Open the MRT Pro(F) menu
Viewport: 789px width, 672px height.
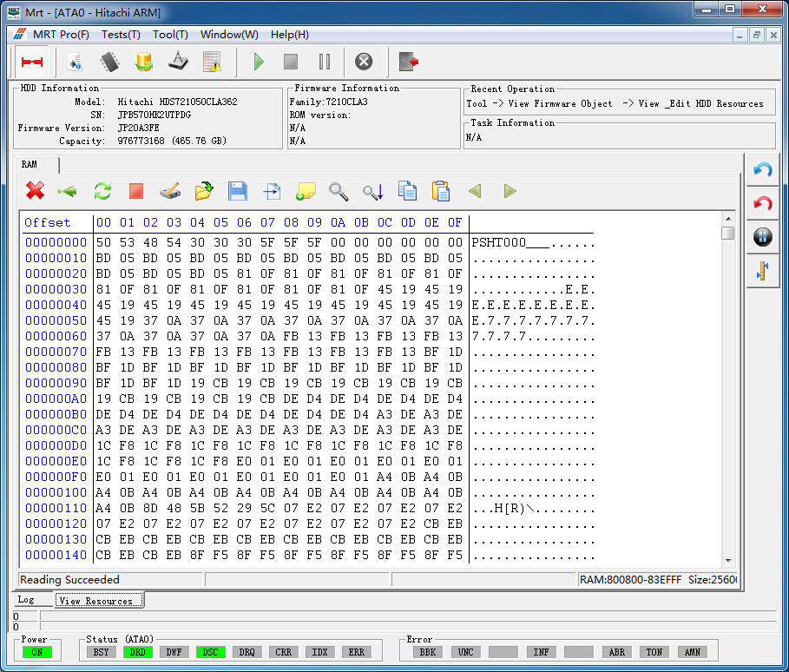click(61, 35)
